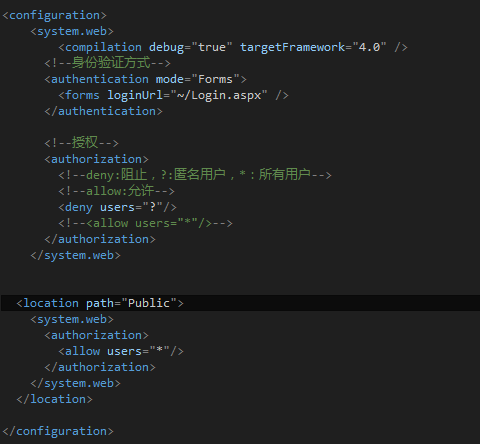Click the targetFramework "4.0" attribute value
This screenshot has width=480, height=444.
(369, 47)
